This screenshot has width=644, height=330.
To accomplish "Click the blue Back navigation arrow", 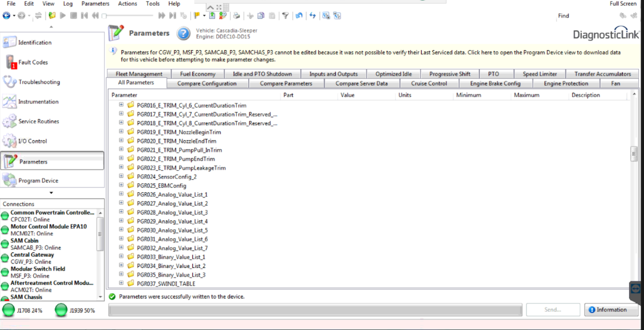I will coord(6,16).
